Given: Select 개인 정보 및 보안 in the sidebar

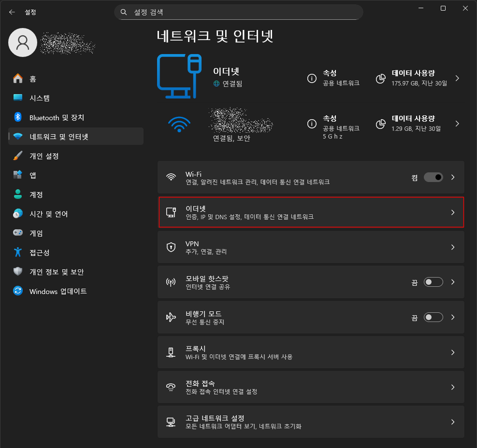Looking at the screenshot, I should [x=76, y=272].
